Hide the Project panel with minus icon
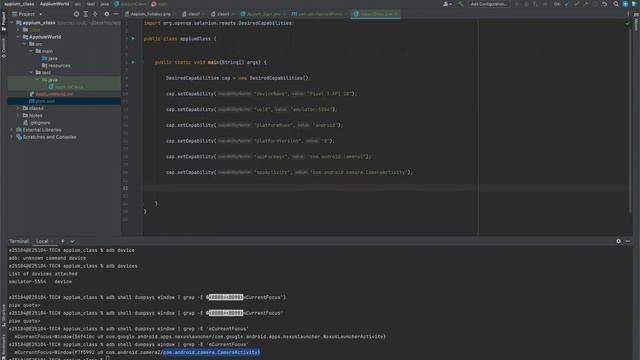The height and width of the screenshot is (360, 640). [116, 14]
